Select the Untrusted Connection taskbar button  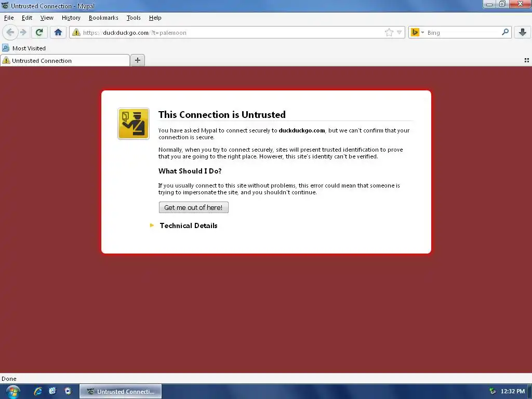tap(121, 392)
